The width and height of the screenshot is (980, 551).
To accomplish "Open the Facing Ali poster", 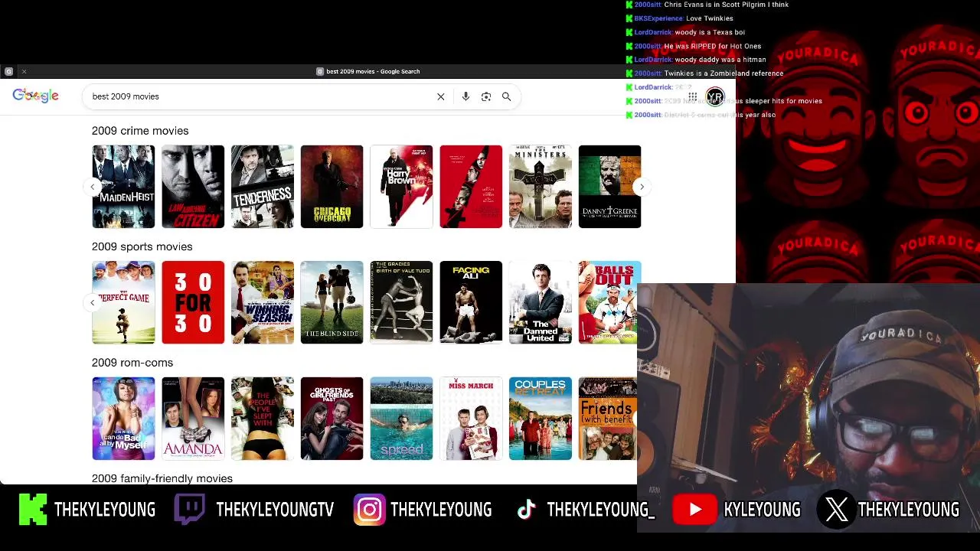I will (471, 302).
